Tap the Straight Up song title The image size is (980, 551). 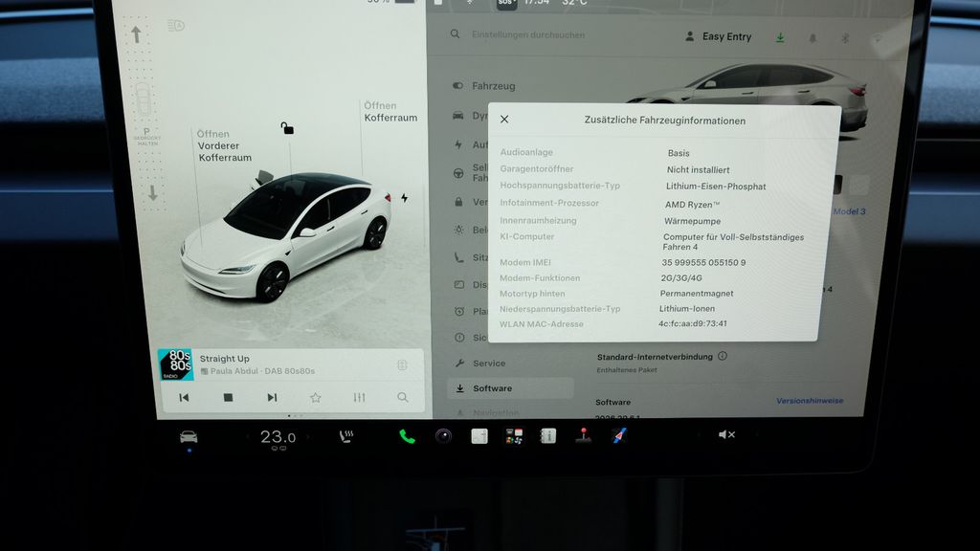(224, 359)
